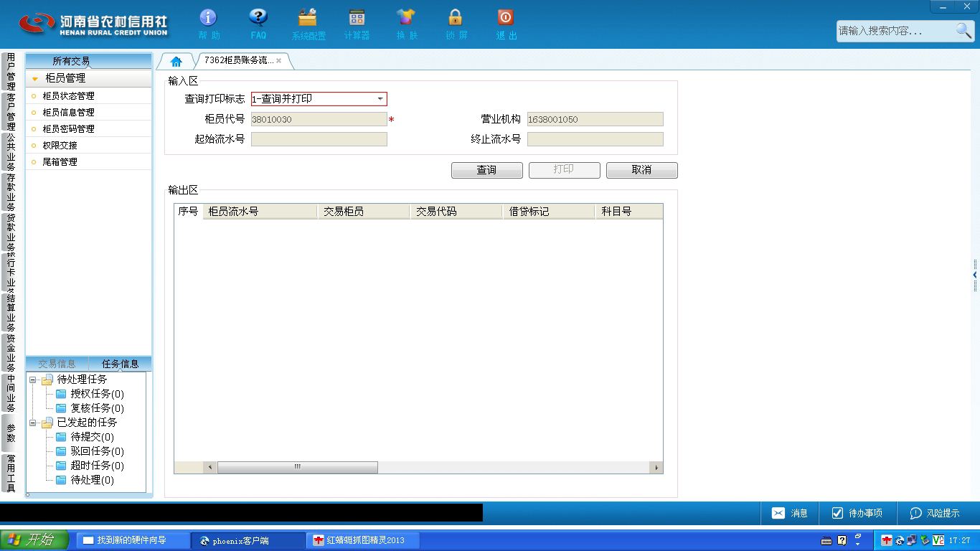Click the output table horizontal scrollbar

coord(297,467)
